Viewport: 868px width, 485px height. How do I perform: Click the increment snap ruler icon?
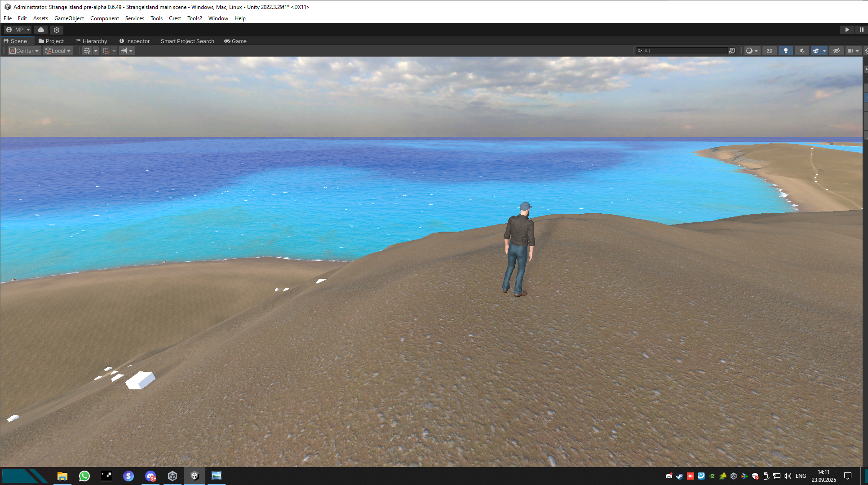click(x=124, y=51)
